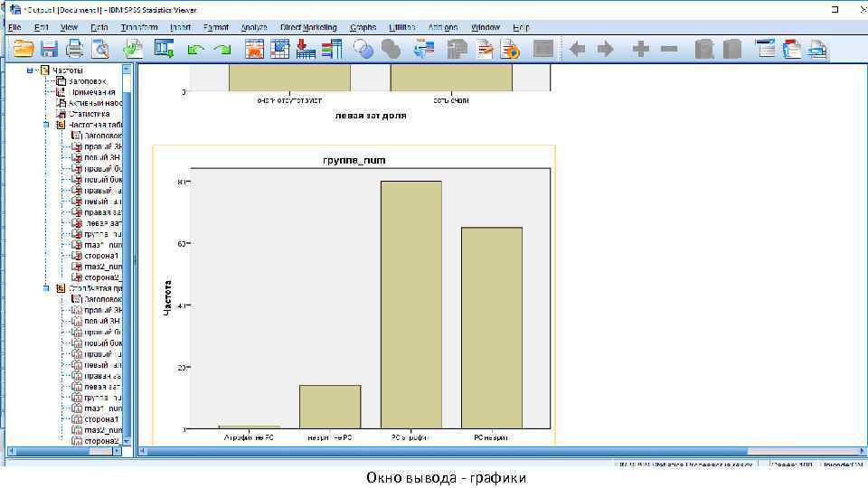This screenshot has height=488, width=868.
Task: Click the Open file folder icon
Action: 24,49
